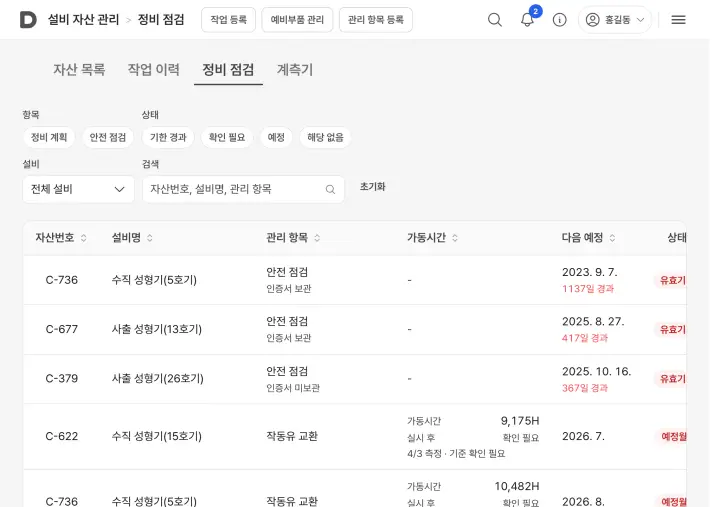
Task: Click asset number C-622
Action: (62, 436)
